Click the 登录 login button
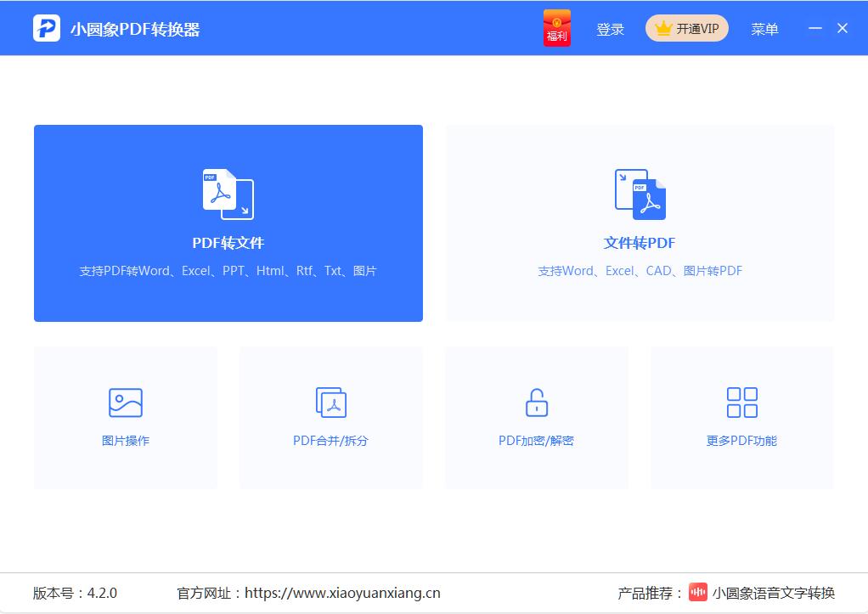This screenshot has height=614, width=868. click(x=610, y=29)
